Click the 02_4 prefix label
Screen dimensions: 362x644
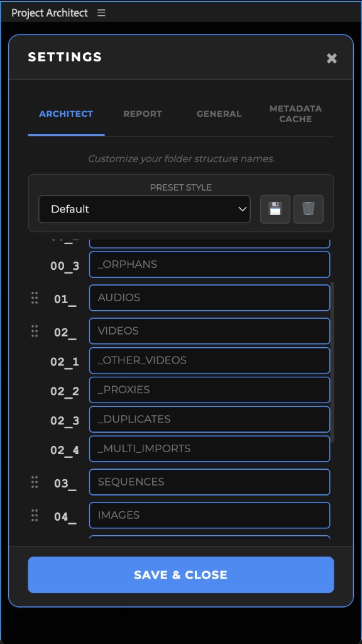pos(65,450)
